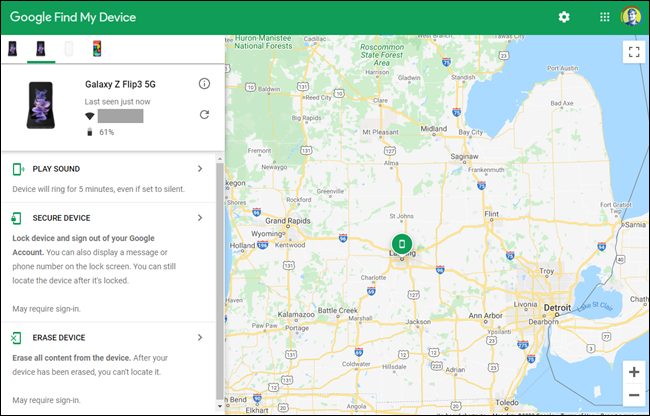Expand the Play Sound chevron
Screen dimensions: 650x416
point(200,169)
